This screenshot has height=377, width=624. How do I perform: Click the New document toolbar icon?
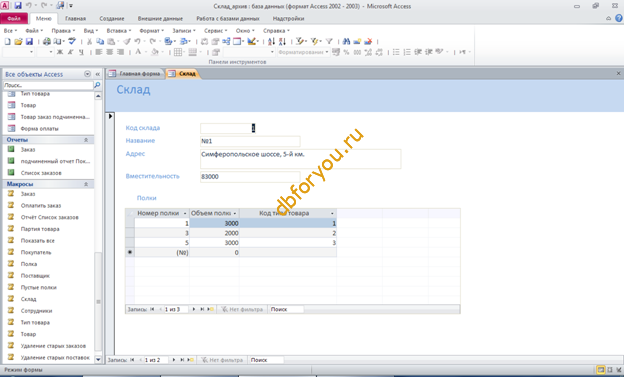[x=7, y=41]
